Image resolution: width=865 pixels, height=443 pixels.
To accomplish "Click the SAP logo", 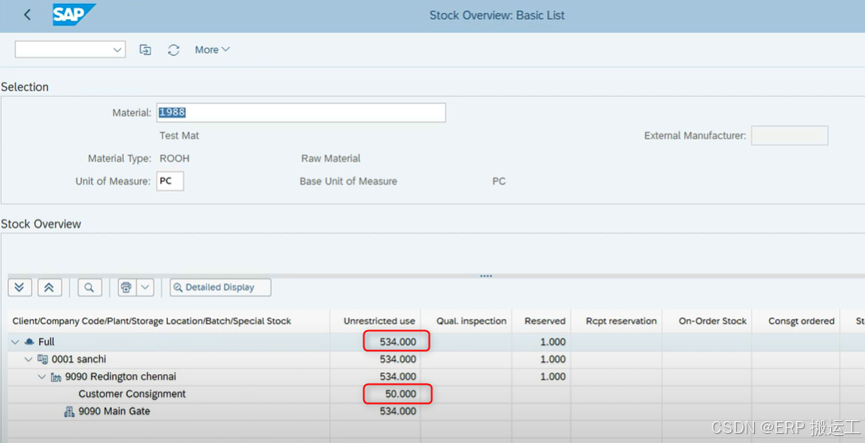I will 74,15.
